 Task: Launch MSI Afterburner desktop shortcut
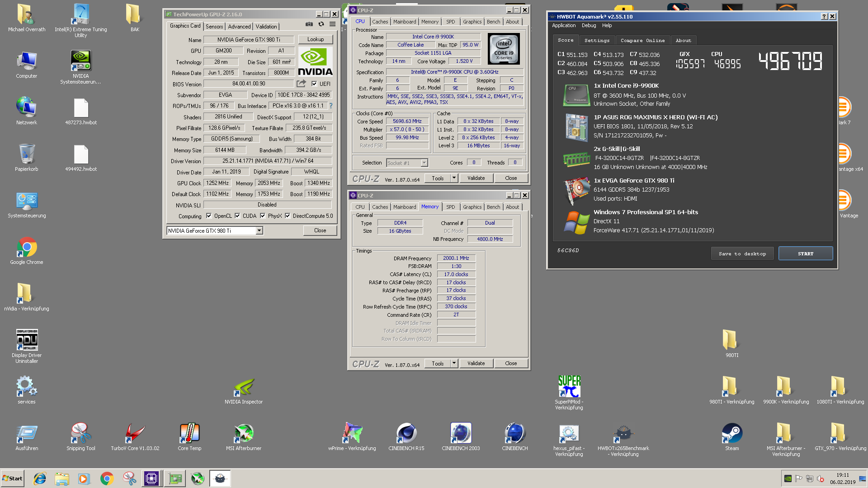pyautogui.click(x=244, y=437)
